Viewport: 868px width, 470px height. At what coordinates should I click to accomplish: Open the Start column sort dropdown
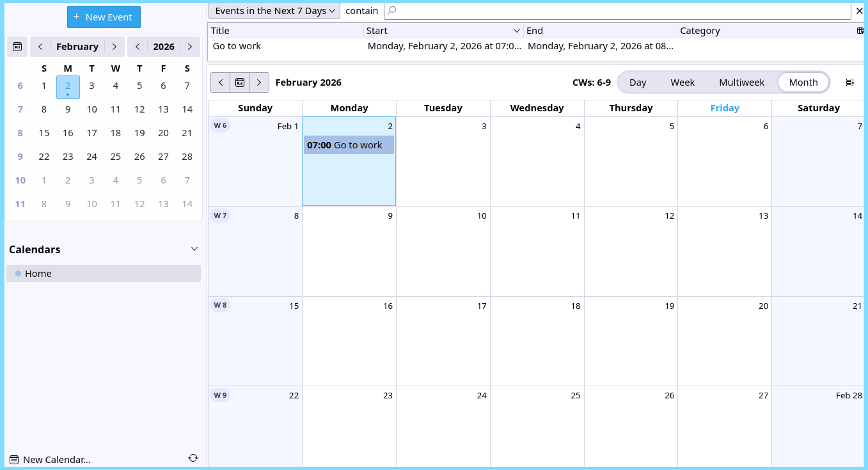click(517, 30)
